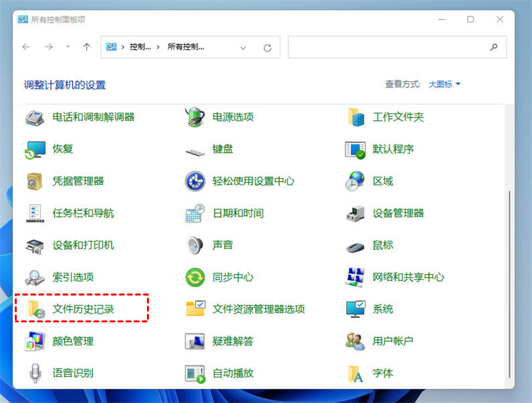Screen dimensions: 532x403
Task: Open the 设备和打印机 printer icon
Action: 35,247
